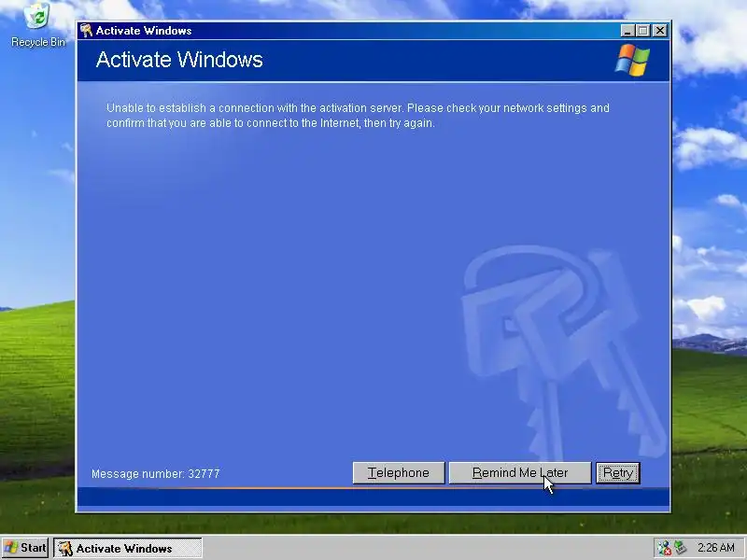
Task: Open the Safely Remove Hardware tray icon
Action: pyautogui.click(x=681, y=548)
